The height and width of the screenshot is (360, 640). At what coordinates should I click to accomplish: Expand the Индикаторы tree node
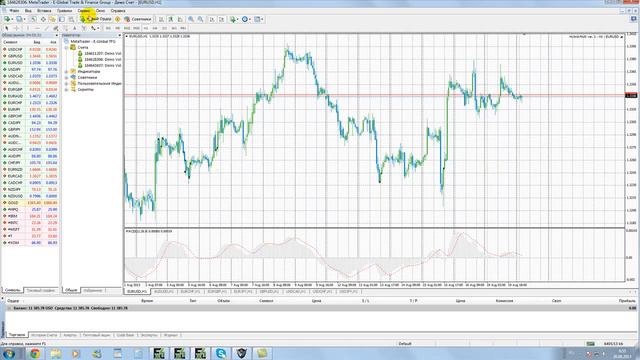67,71
